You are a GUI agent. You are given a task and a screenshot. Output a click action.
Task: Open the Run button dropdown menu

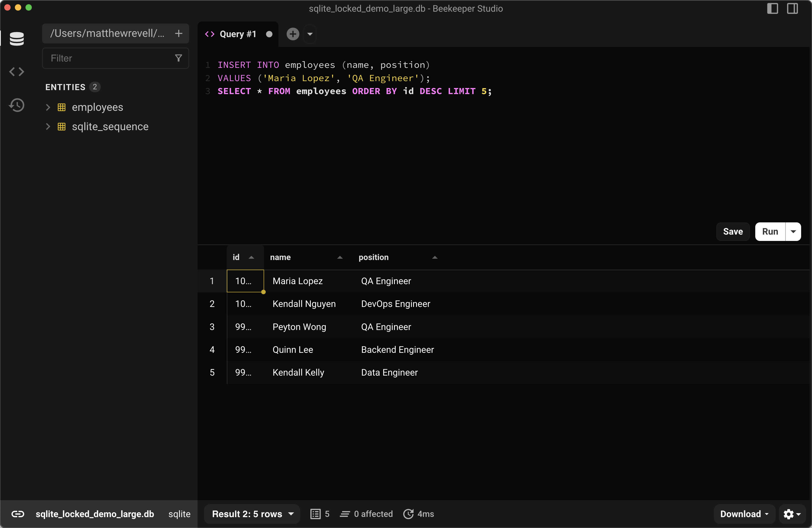794,232
